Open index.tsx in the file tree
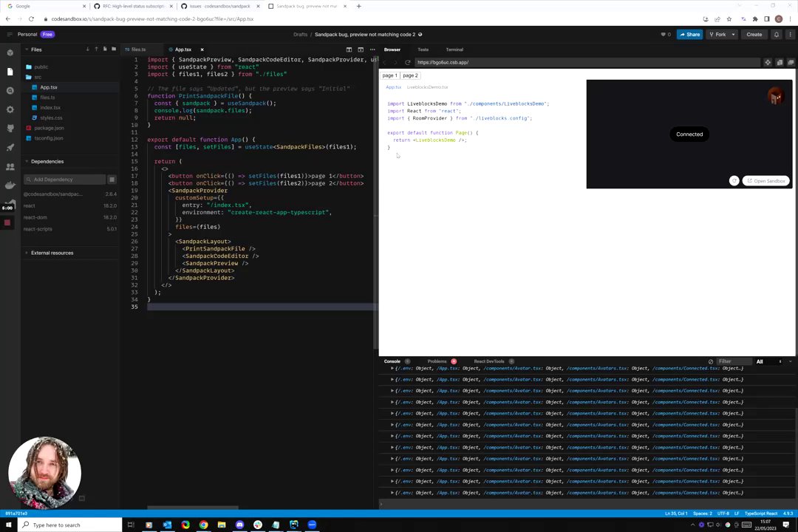Viewport: 798px width, 532px height. [50, 107]
